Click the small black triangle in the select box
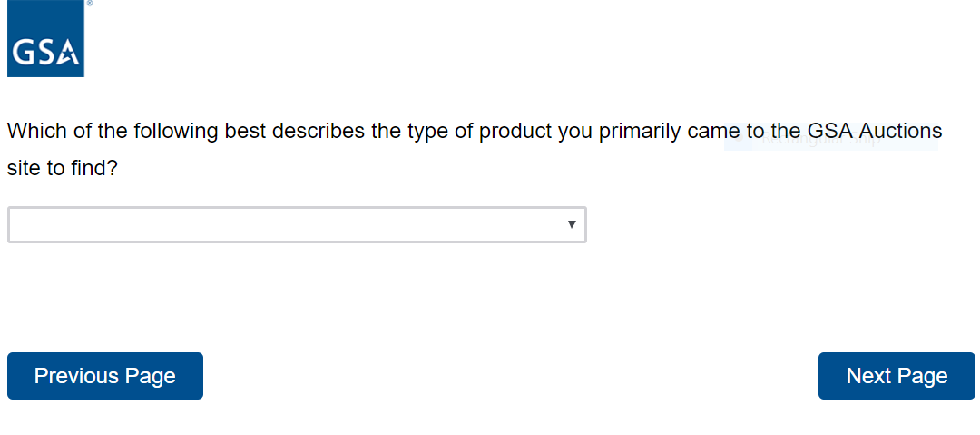This screenshot has height=435, width=980. (572, 223)
